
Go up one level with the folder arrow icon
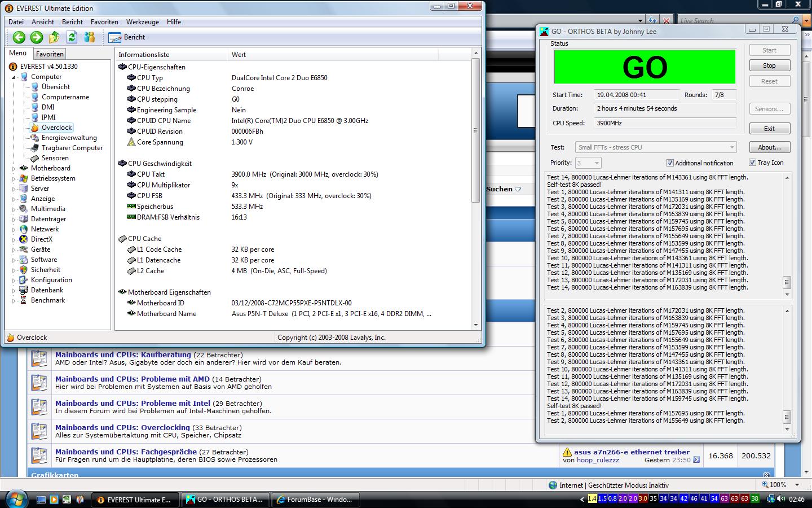click(54, 37)
